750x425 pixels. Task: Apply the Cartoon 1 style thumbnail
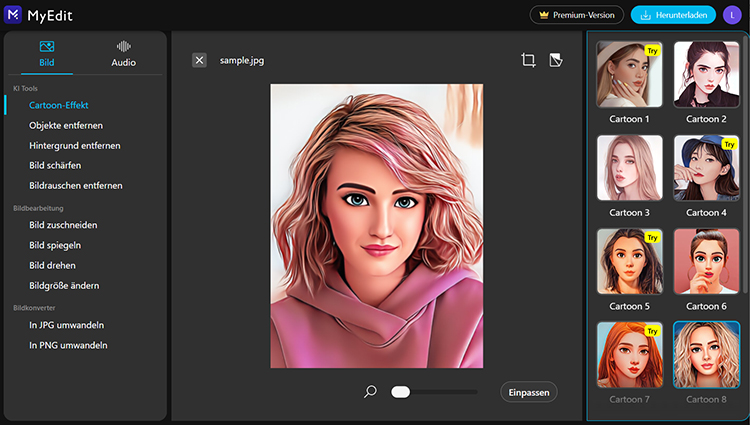tap(629, 74)
